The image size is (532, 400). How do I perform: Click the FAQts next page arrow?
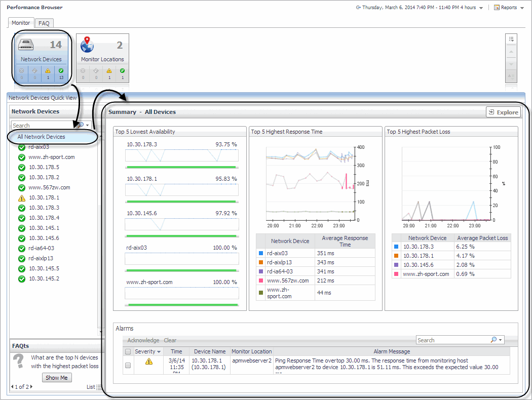tap(31, 387)
